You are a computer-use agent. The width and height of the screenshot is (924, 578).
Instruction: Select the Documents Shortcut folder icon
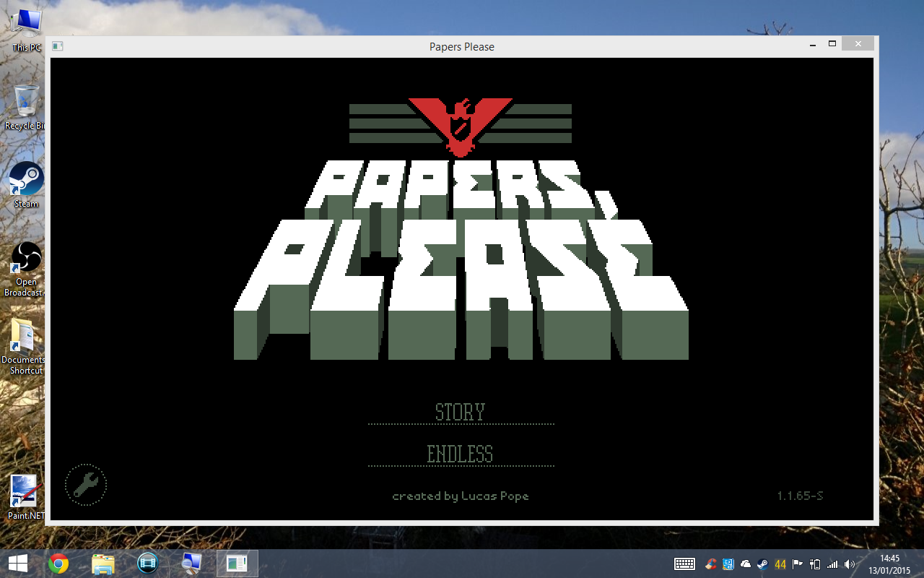point(25,347)
